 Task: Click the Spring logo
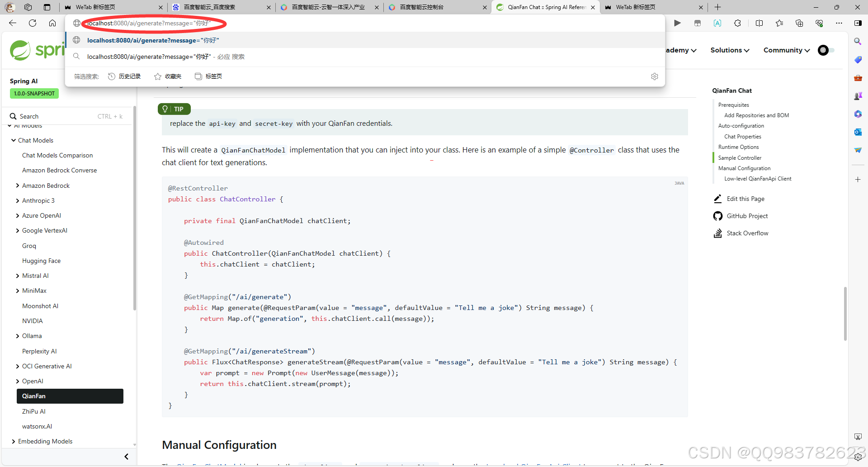tap(37, 50)
